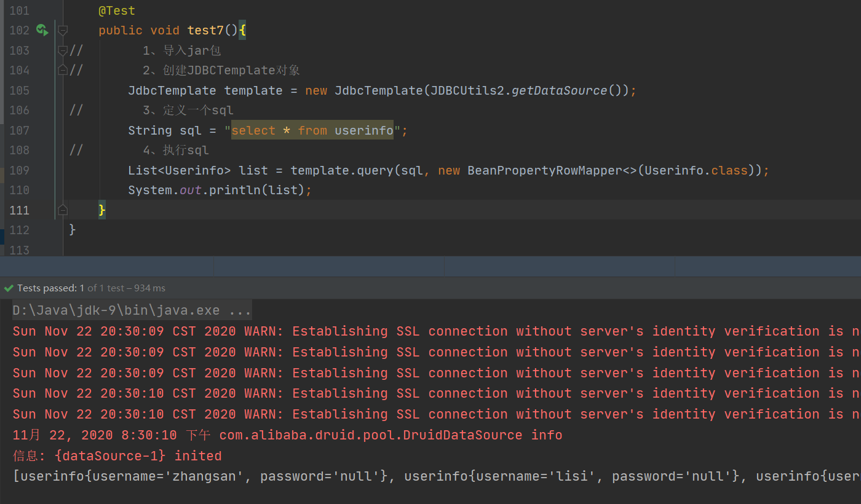
Task: Toggle the comment fold marker on line 104
Action: tap(62, 70)
